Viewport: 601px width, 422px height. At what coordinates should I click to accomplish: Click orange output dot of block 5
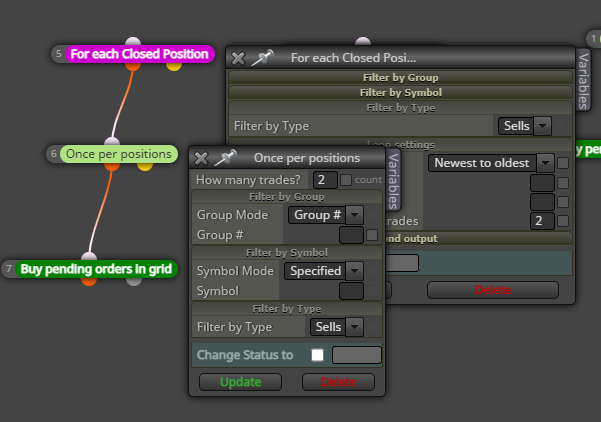[x=133, y=66]
